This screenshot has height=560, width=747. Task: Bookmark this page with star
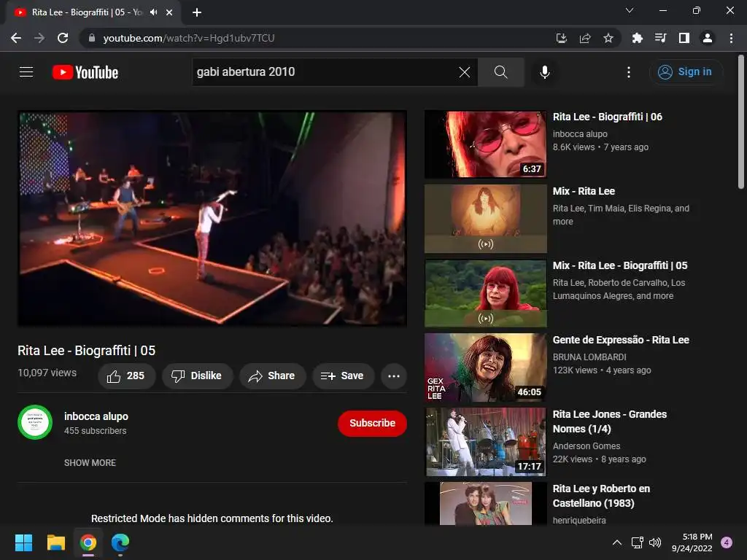(x=608, y=38)
